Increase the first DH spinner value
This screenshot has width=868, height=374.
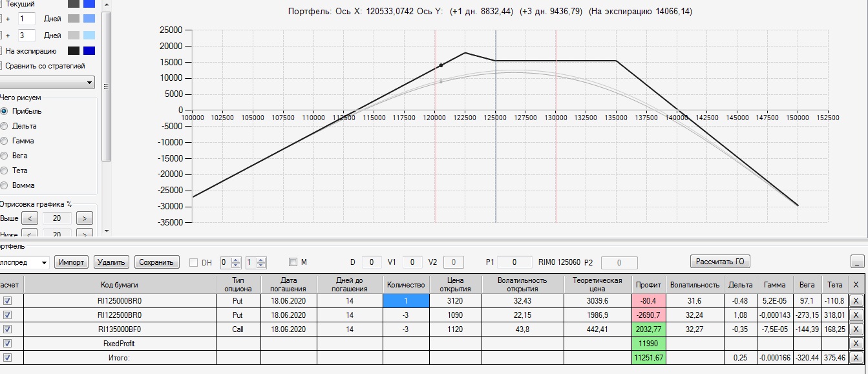coord(236,260)
